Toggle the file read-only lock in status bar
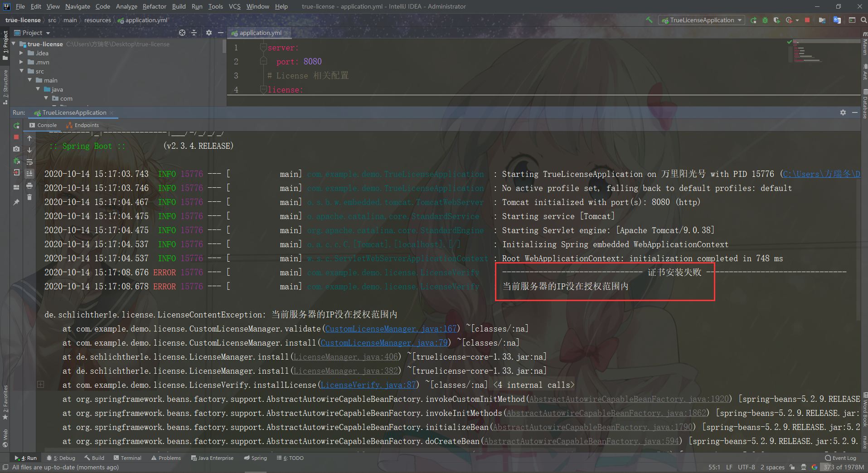Screen dimensions: 868x473 792,467
